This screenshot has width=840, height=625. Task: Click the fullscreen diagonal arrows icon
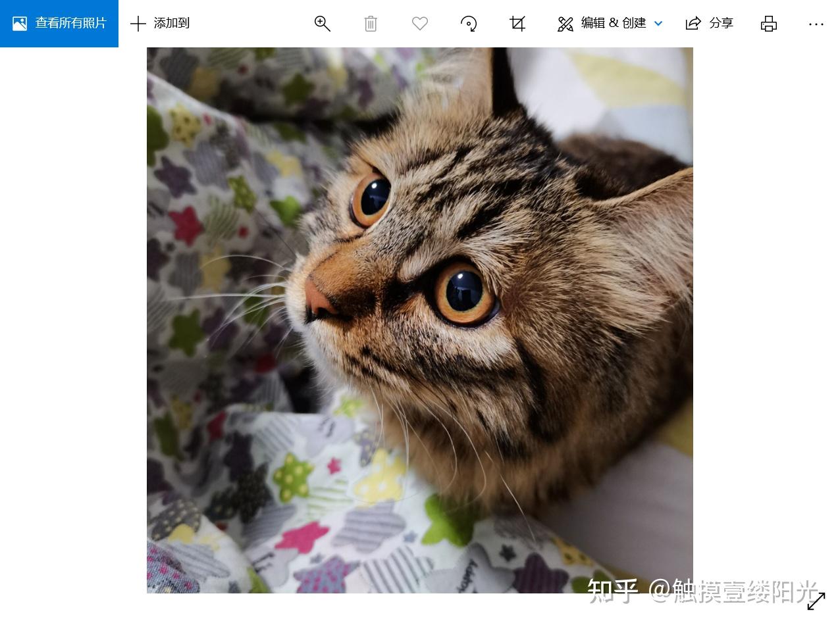816,601
